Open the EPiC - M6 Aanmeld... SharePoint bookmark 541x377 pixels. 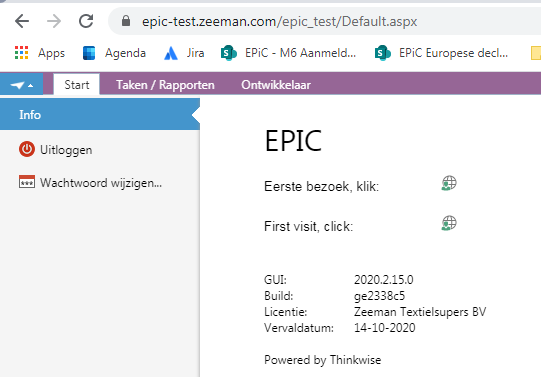(288, 53)
